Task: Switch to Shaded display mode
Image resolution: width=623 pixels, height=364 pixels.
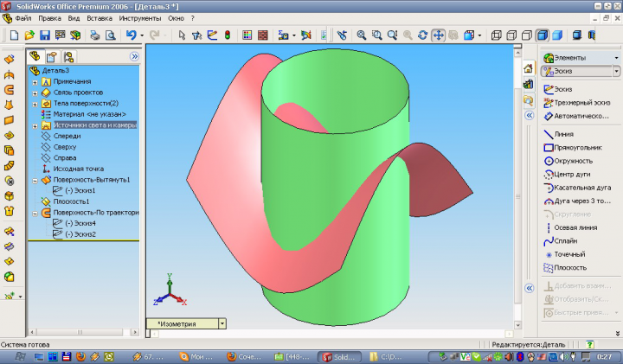Action: 557,35
